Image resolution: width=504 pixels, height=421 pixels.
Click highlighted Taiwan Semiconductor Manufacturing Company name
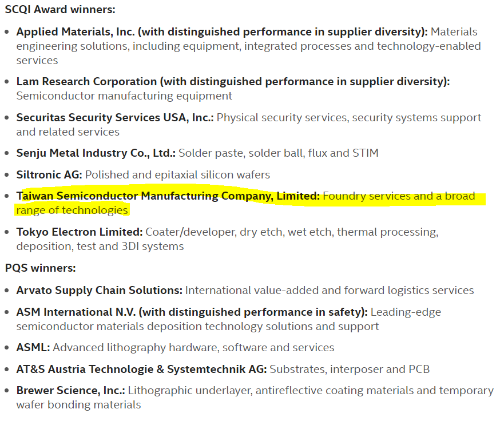pos(168,196)
